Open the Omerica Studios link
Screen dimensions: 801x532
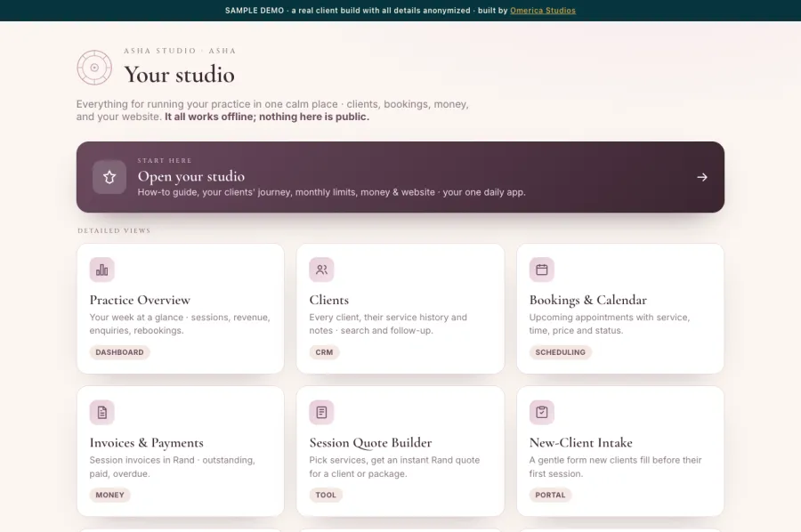pyautogui.click(x=543, y=10)
